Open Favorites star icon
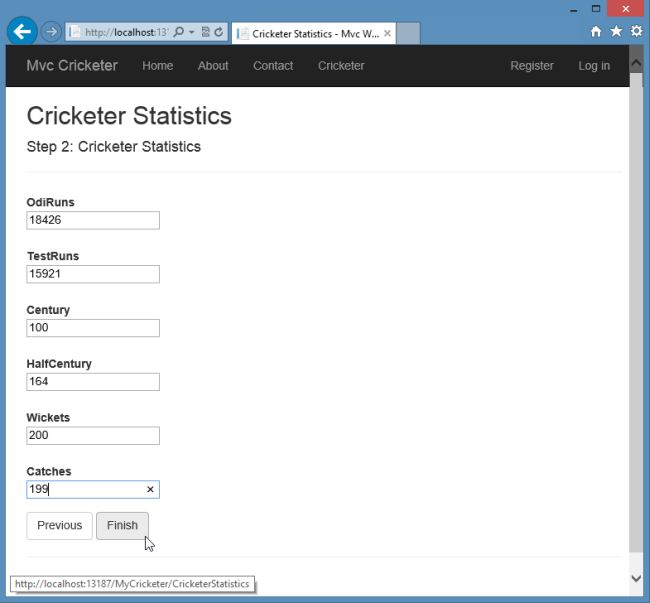This screenshot has height=603, width=650. (x=616, y=31)
